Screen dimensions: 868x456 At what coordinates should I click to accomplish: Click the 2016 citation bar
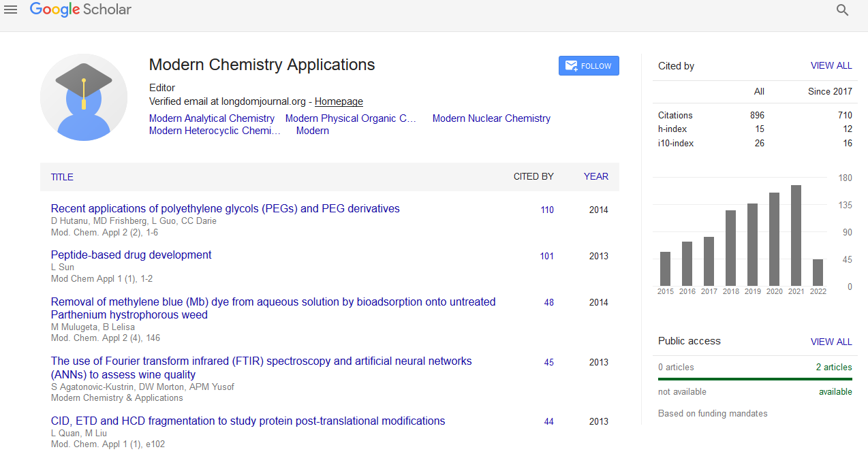tap(687, 263)
